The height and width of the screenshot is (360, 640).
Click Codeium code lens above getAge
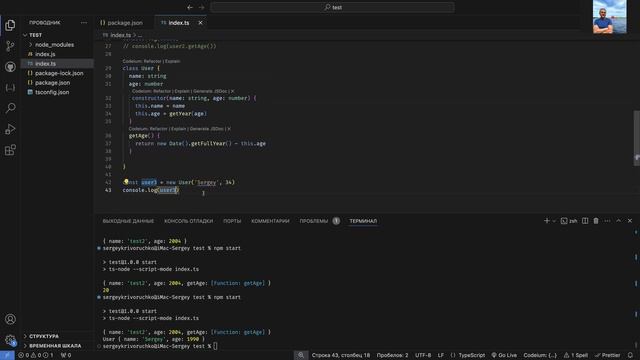coord(180,129)
